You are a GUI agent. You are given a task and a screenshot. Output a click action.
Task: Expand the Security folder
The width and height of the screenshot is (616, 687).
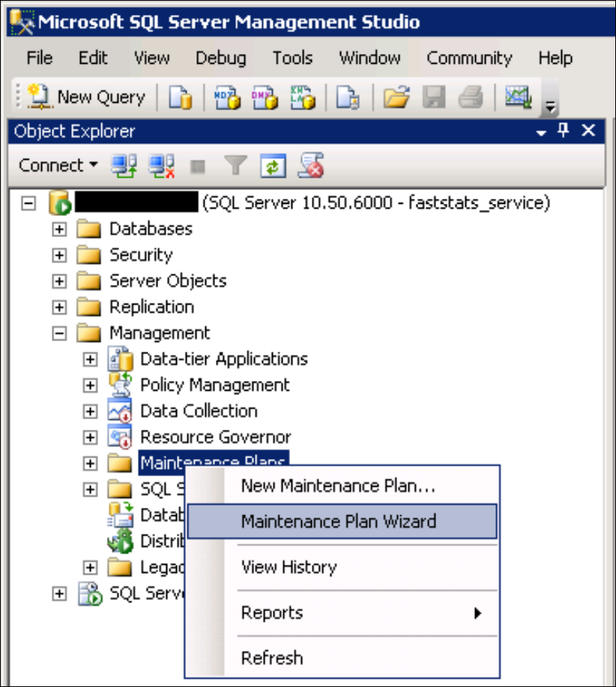[x=59, y=255]
